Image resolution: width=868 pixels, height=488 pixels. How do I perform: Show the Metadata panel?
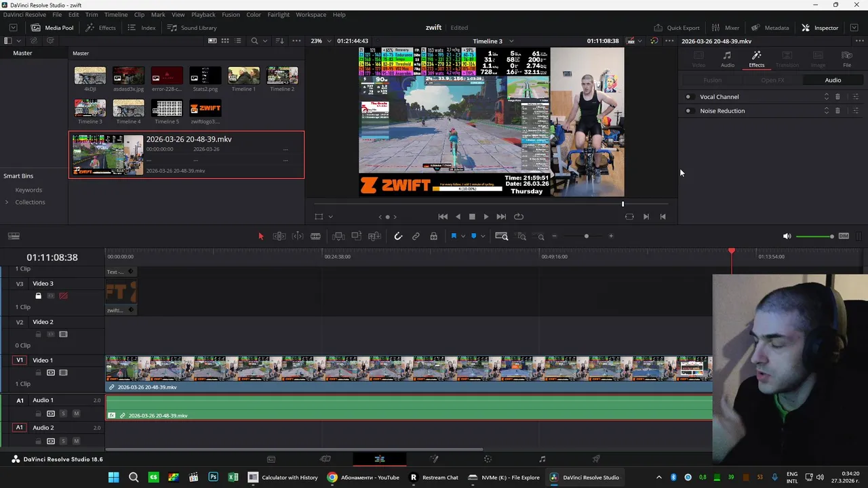pyautogui.click(x=770, y=28)
